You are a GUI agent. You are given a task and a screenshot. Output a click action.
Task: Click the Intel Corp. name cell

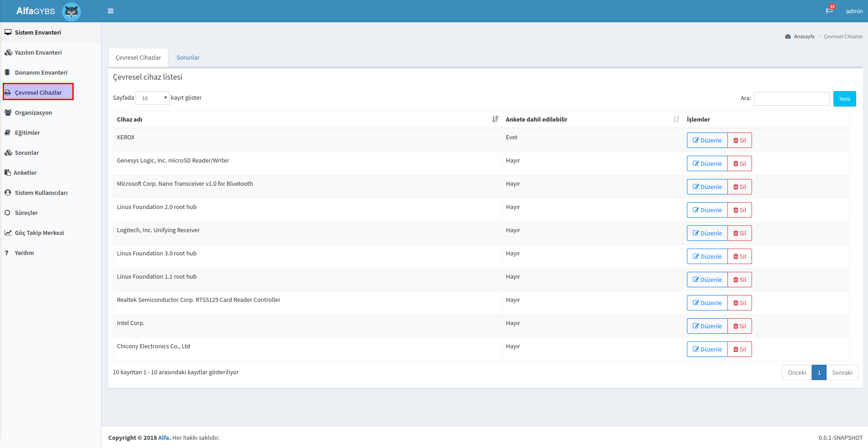tap(308, 326)
